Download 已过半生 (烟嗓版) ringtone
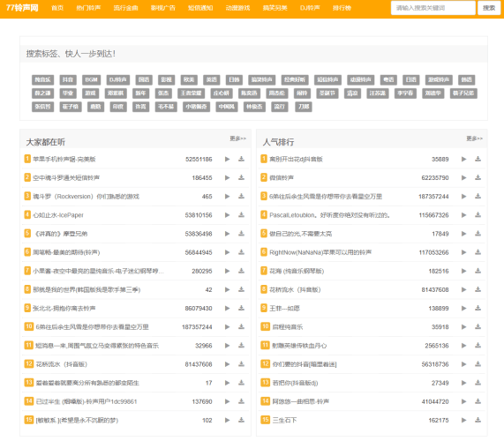 (241, 401)
